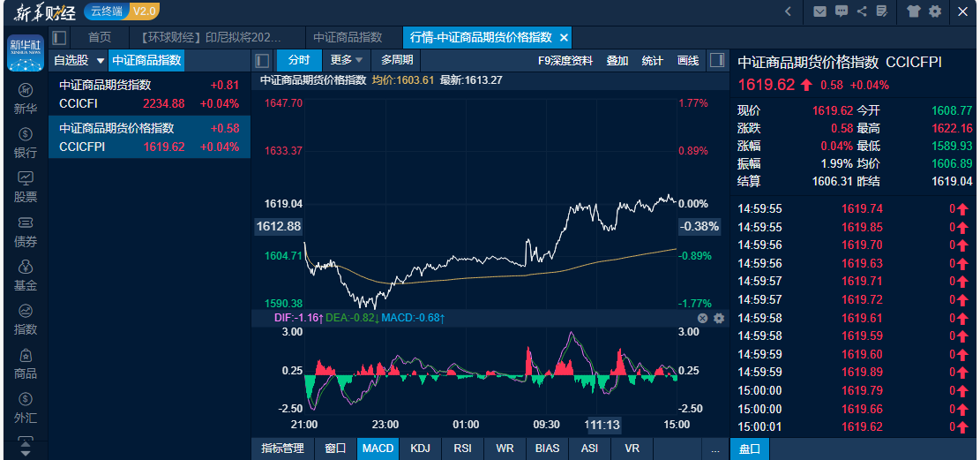This screenshot has height=460, width=980.
Task: Open MACD indicator settings gear
Action: 719,318
